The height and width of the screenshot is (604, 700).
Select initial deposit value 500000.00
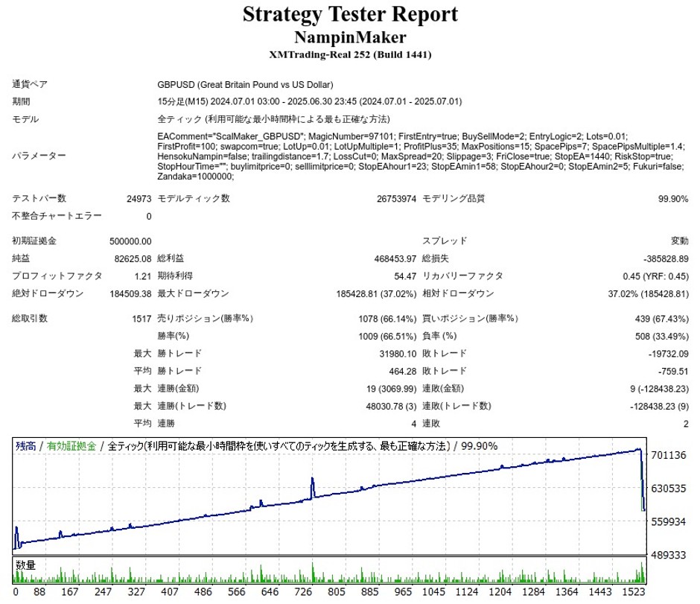pos(130,241)
